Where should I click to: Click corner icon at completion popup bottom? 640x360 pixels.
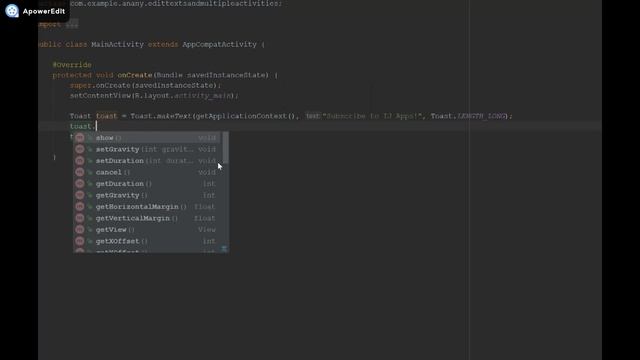224,248
